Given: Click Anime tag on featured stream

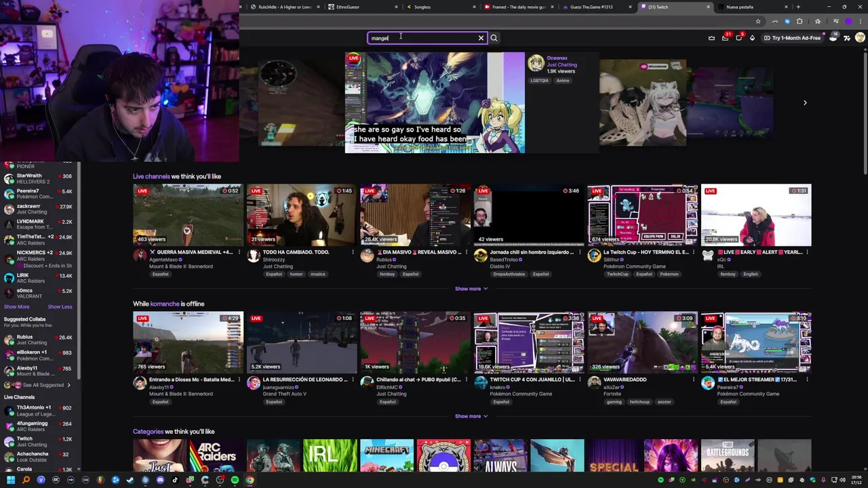Looking at the screenshot, I should (x=563, y=81).
